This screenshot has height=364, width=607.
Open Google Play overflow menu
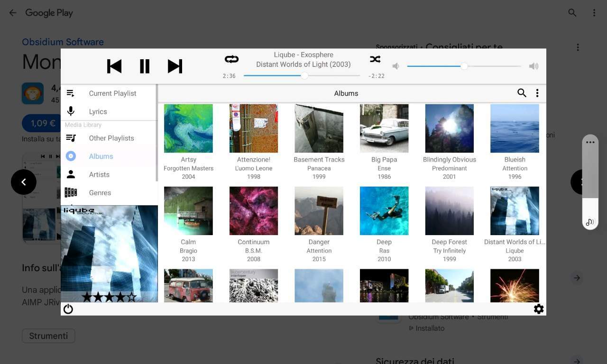[x=594, y=13]
